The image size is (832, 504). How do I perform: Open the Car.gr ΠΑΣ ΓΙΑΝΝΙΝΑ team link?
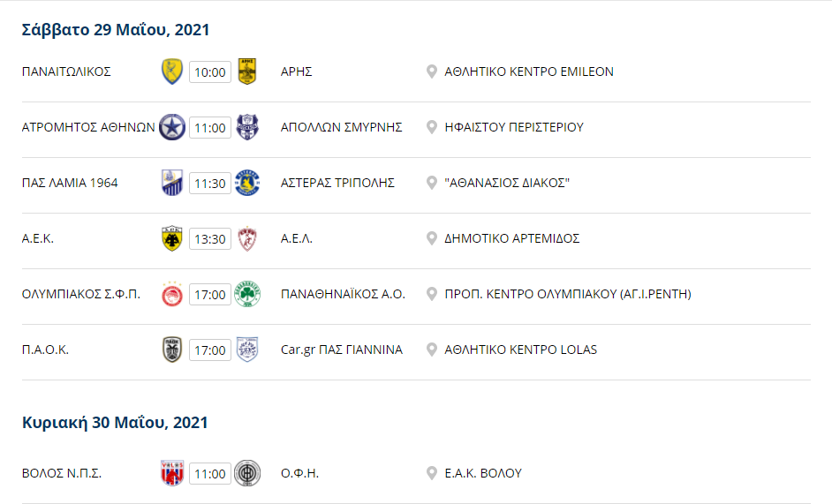(342, 350)
